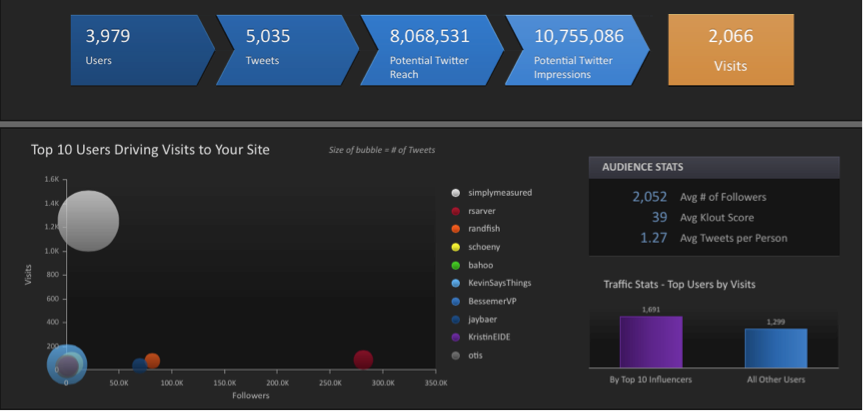Click the dark blue jaybaer legend dot
This screenshot has height=411, width=863.
[x=455, y=319]
